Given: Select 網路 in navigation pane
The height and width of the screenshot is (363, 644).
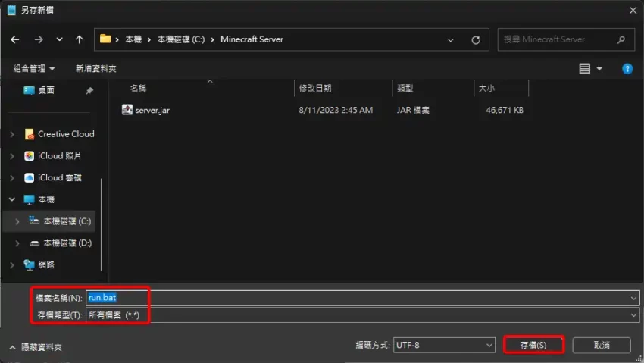Looking at the screenshot, I should coord(46,264).
